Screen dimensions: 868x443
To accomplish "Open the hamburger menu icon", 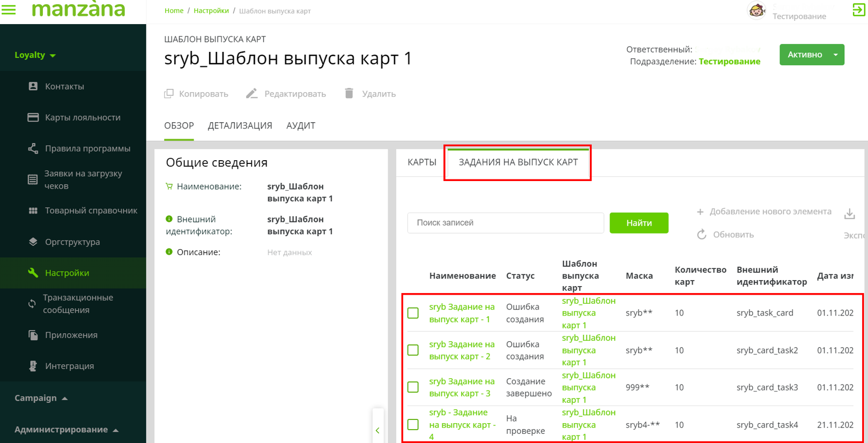I will click(9, 9).
